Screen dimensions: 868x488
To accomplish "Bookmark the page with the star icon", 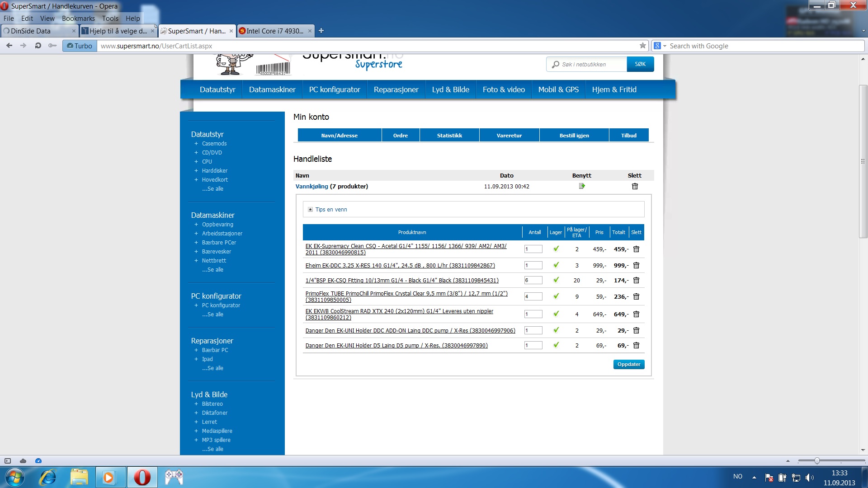I will (642, 46).
